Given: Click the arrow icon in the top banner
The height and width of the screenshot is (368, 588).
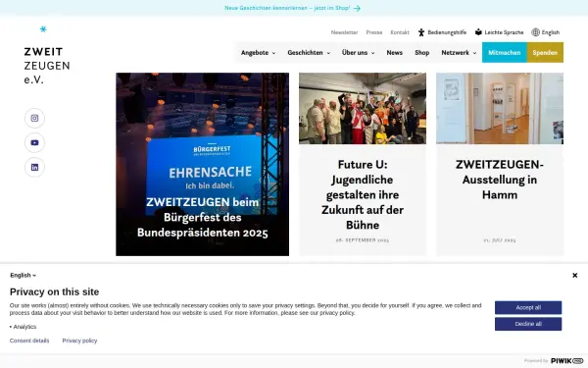Looking at the screenshot, I should click(357, 8).
